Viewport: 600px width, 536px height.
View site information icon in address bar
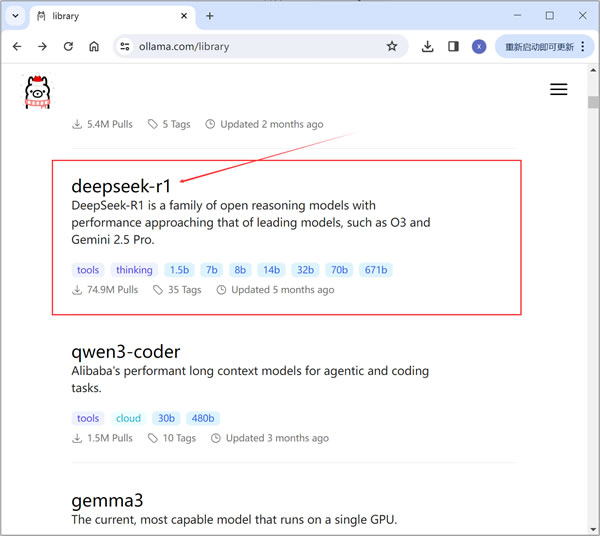[124, 46]
